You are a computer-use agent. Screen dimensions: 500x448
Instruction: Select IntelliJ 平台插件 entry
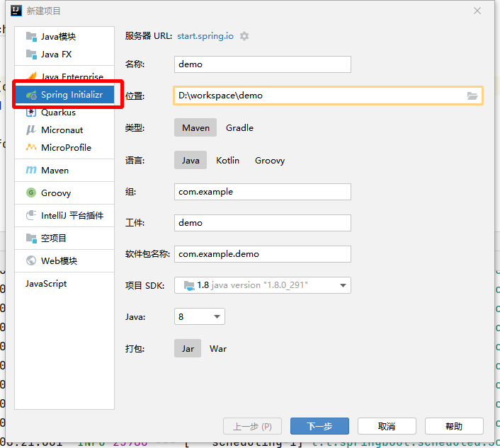(x=64, y=215)
